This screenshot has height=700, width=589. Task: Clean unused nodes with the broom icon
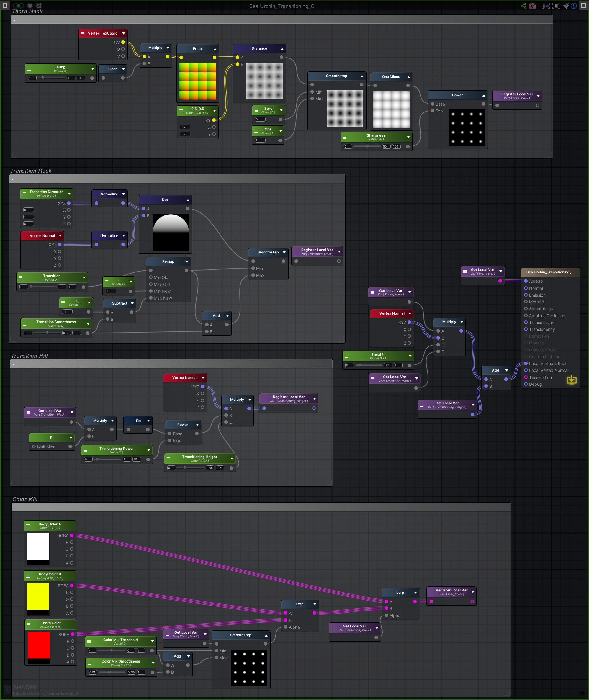566,6
